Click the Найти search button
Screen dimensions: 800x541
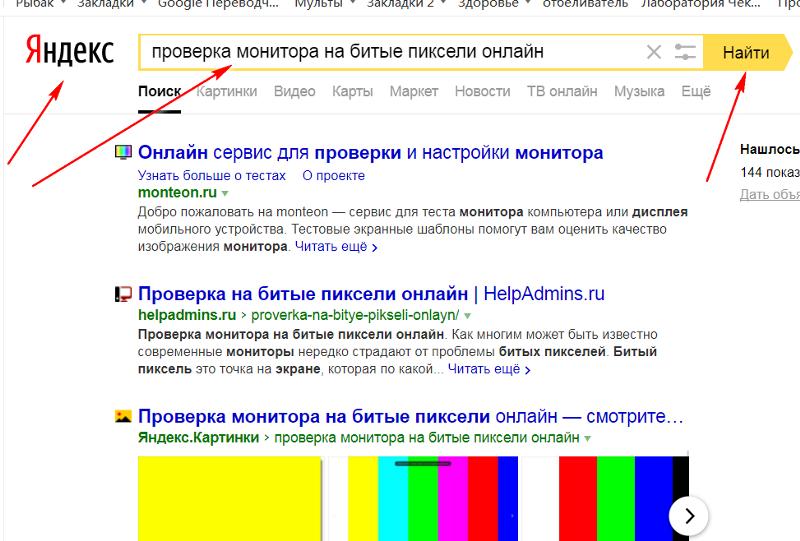pyautogui.click(x=747, y=53)
